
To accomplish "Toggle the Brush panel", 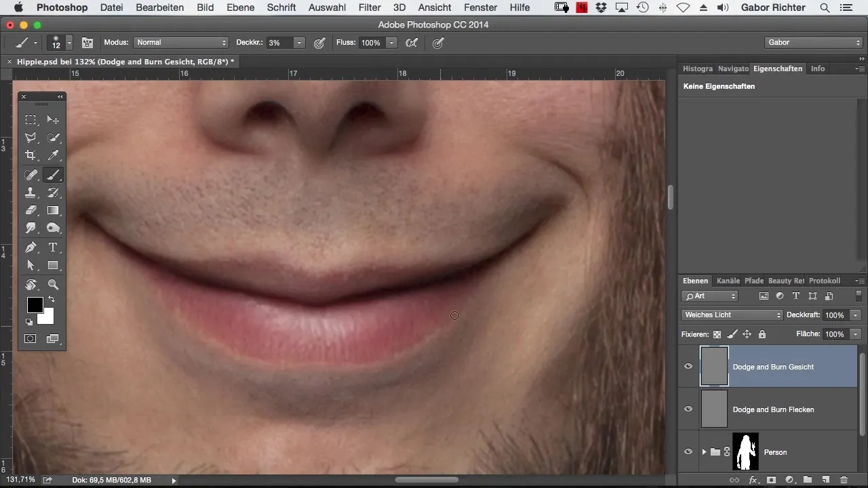I will (x=87, y=43).
